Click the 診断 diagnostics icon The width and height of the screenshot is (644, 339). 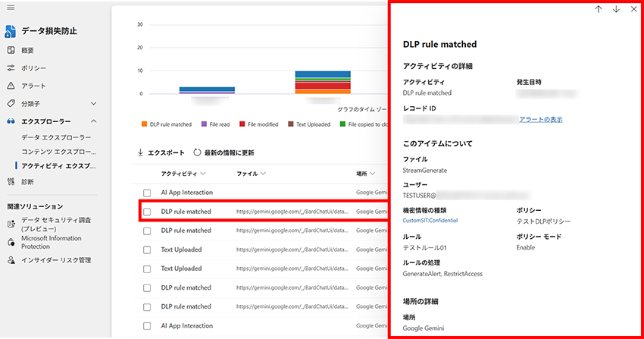[x=11, y=182]
